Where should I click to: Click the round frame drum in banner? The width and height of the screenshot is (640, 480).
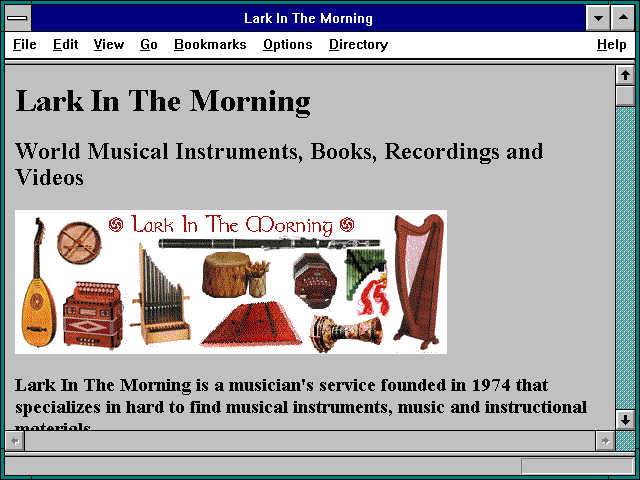pos(79,242)
